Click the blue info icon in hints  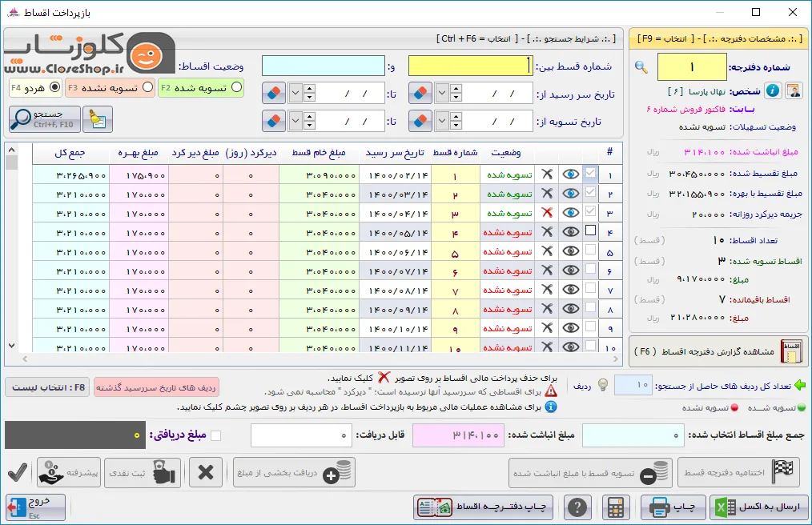coord(551,407)
